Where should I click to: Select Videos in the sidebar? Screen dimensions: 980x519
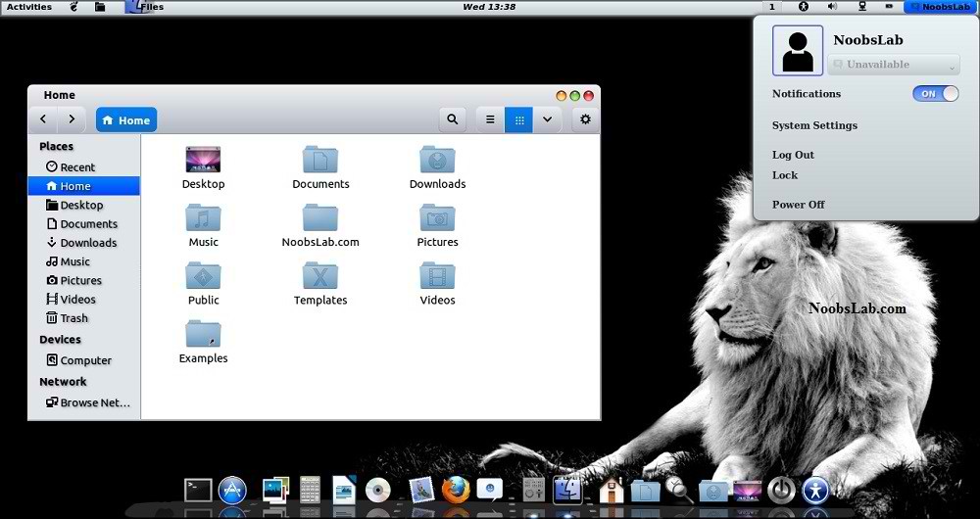tap(83, 299)
